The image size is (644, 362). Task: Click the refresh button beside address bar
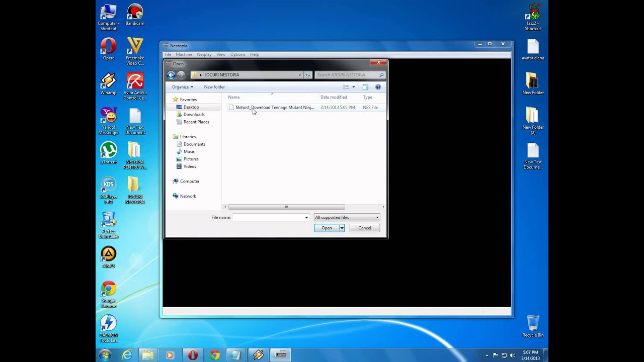pos(308,75)
